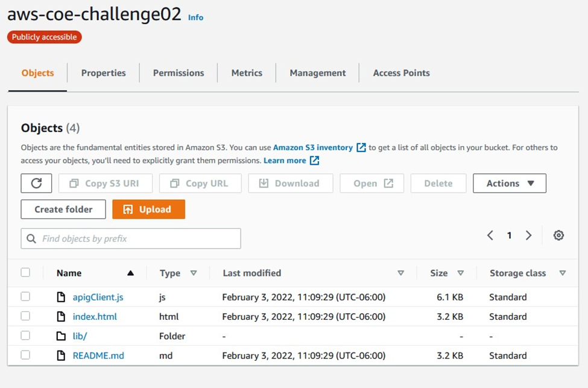Image resolution: width=588 pixels, height=388 pixels.
Task: Click the js type cell for apigClient.js
Action: point(162,297)
